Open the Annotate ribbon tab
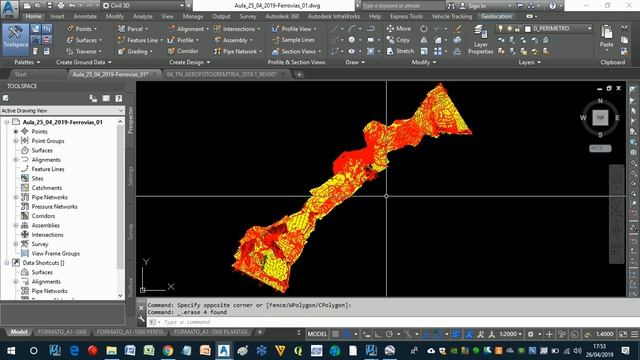The width and height of the screenshot is (640, 360). [85, 16]
